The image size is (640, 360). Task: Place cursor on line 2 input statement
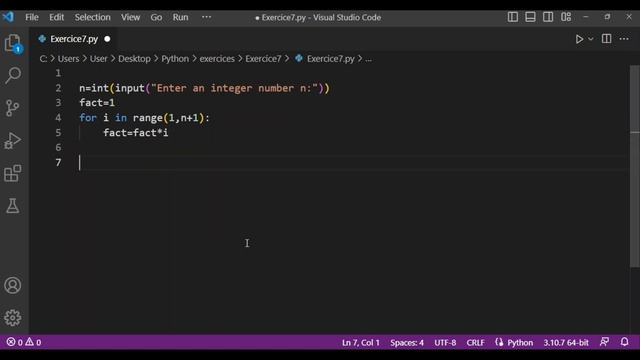[x=204, y=88]
